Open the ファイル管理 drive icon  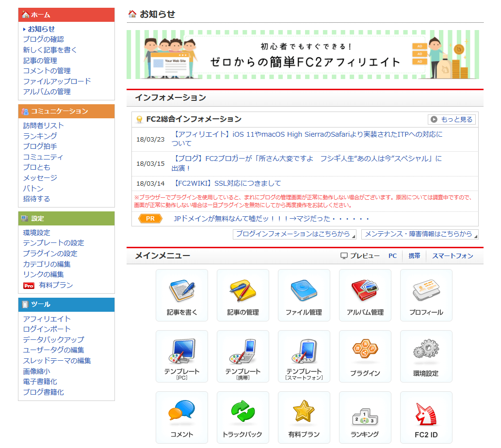click(x=304, y=295)
